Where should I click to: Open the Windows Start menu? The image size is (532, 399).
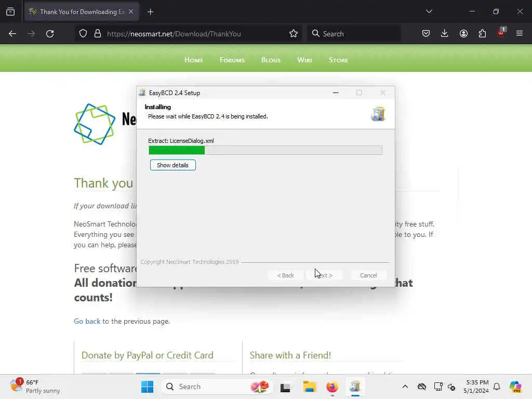click(147, 387)
